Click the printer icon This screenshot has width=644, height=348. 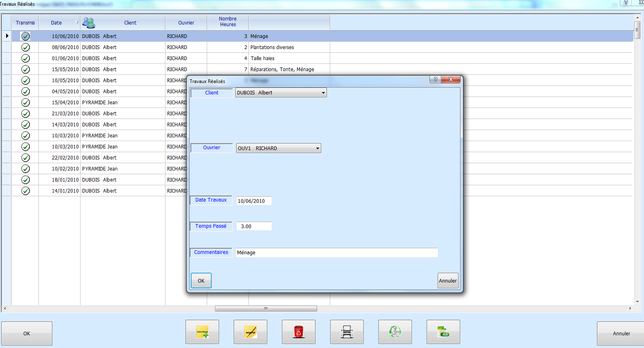[x=347, y=332]
